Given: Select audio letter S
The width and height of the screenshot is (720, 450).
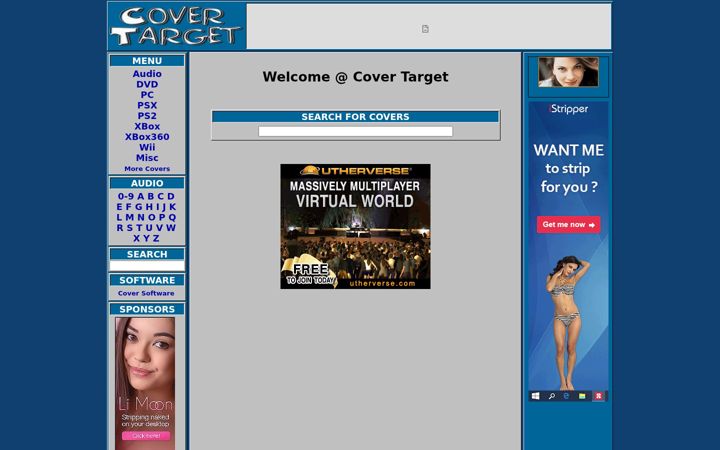Looking at the screenshot, I should [129, 228].
